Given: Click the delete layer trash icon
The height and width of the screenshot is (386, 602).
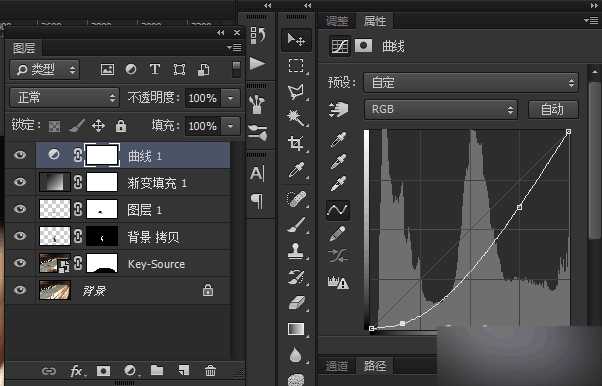Looking at the screenshot, I should tap(210, 371).
